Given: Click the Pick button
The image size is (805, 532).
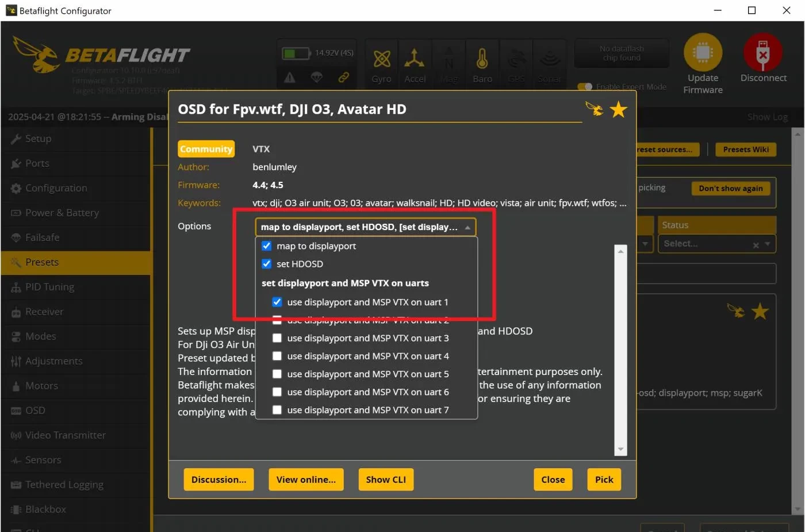Looking at the screenshot, I should pos(604,480).
